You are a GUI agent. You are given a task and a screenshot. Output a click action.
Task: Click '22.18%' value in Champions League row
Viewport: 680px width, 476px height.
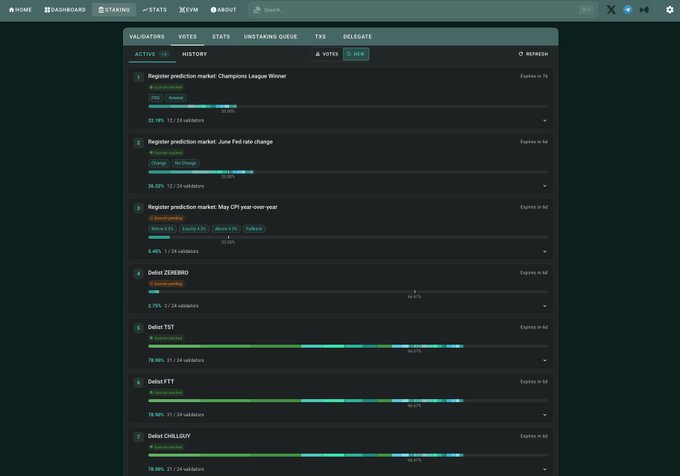tap(156, 121)
